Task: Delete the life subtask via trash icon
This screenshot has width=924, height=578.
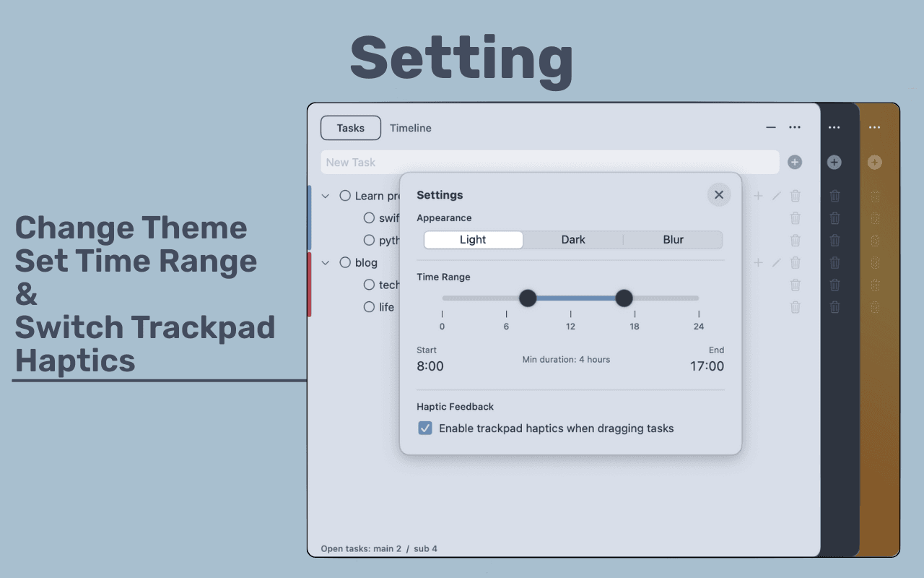Action: pyautogui.click(x=795, y=306)
